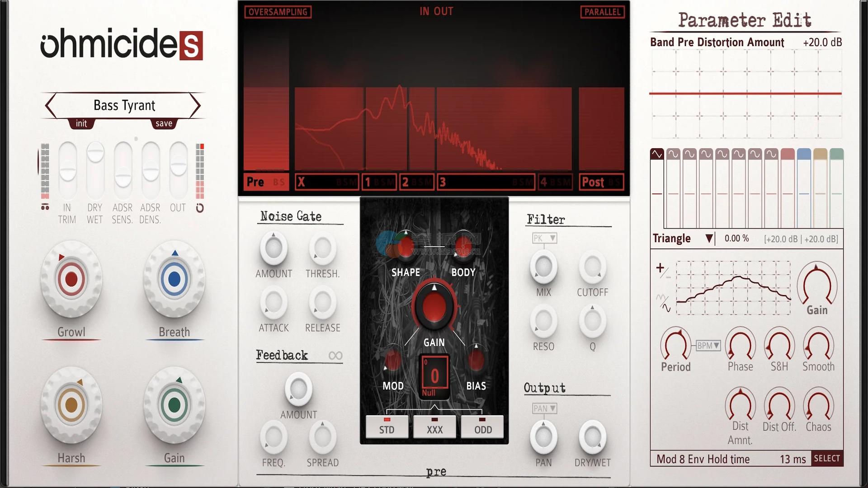Click the Dist Off. knob

coord(779,404)
